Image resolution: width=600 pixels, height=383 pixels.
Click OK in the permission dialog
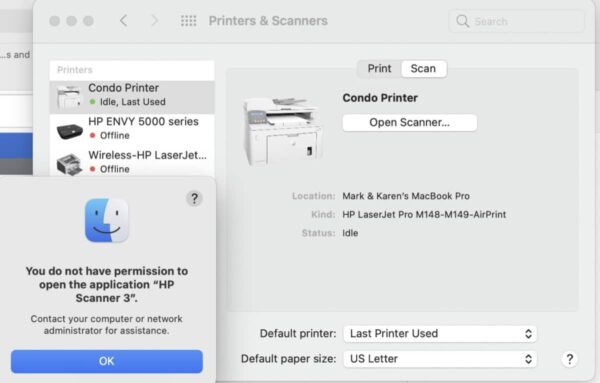tap(107, 361)
